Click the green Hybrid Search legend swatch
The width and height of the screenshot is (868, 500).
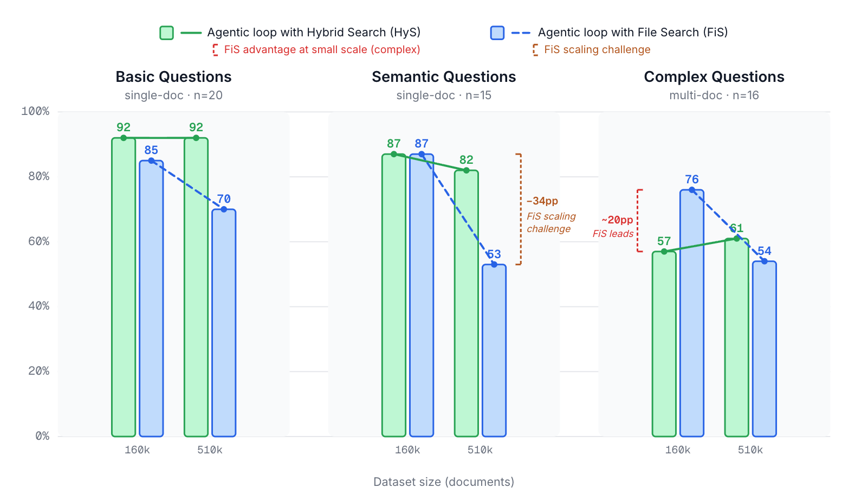pyautogui.click(x=166, y=33)
